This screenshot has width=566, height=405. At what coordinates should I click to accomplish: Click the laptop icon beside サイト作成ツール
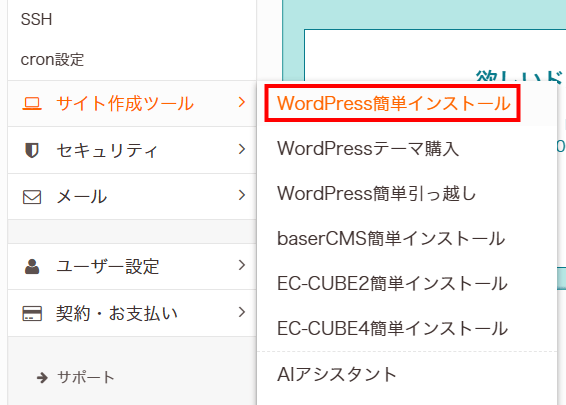point(32,104)
